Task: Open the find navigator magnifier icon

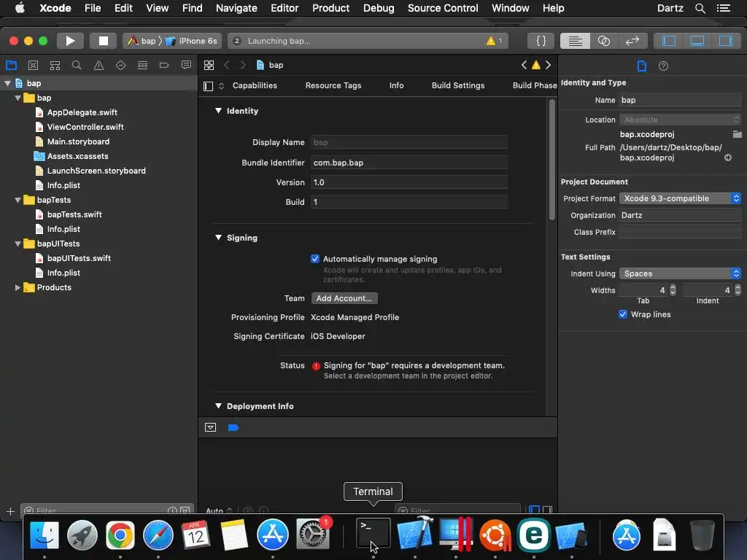Action: click(76, 65)
